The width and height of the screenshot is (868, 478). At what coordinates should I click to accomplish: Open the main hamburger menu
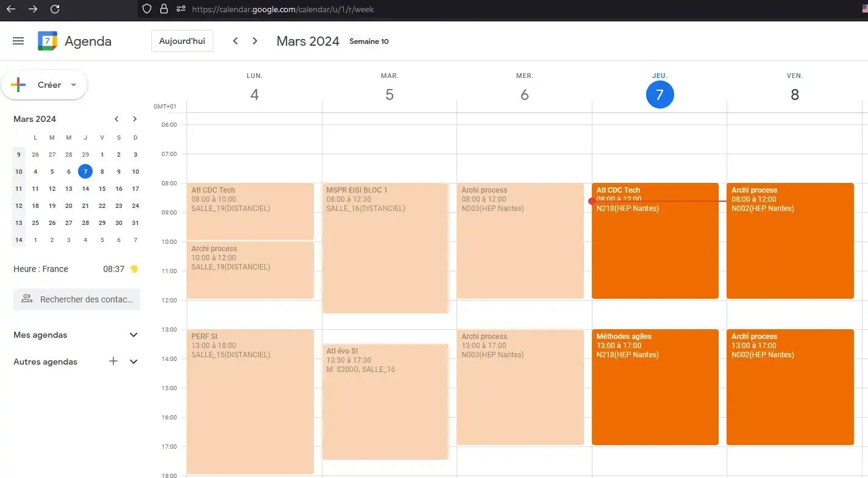click(18, 41)
